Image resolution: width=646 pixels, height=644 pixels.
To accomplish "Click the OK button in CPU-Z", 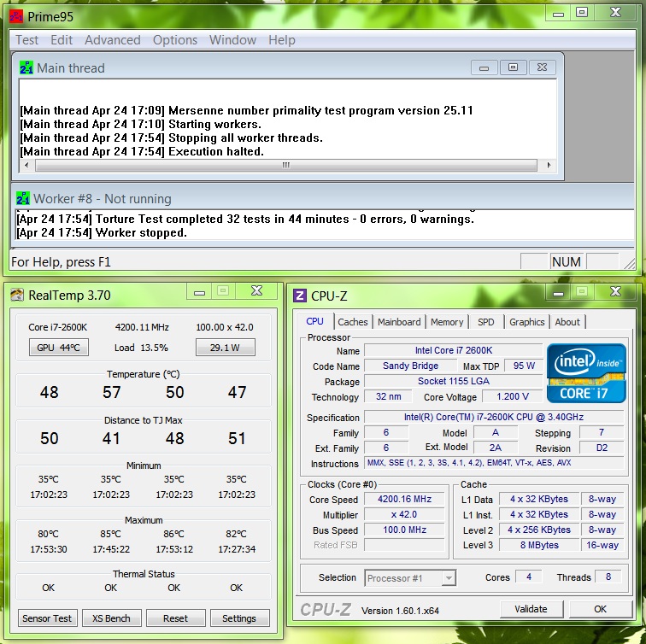I will (600, 609).
